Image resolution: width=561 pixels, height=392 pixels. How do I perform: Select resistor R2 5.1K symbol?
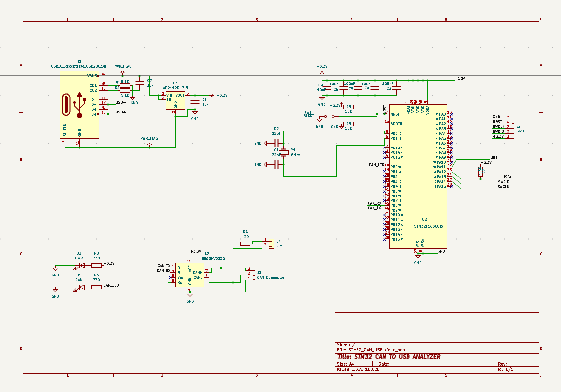pyautogui.click(x=125, y=90)
